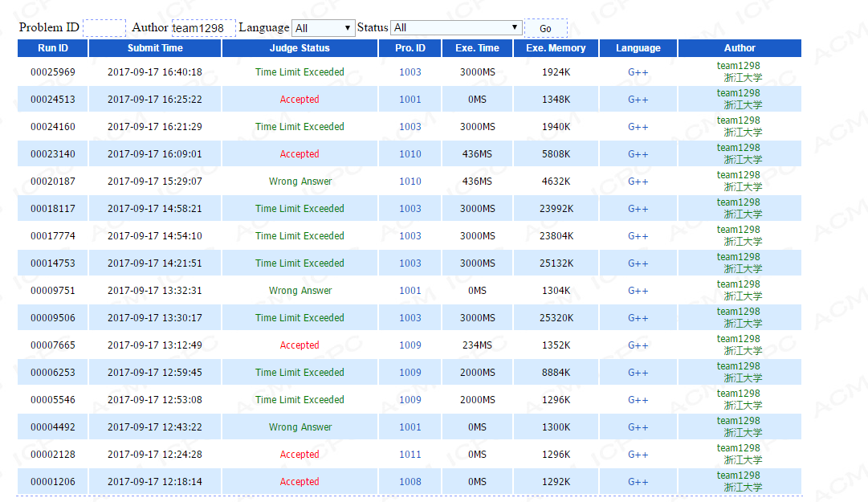Click the Run ID column header
Screen dimensions: 868x502
(x=53, y=48)
